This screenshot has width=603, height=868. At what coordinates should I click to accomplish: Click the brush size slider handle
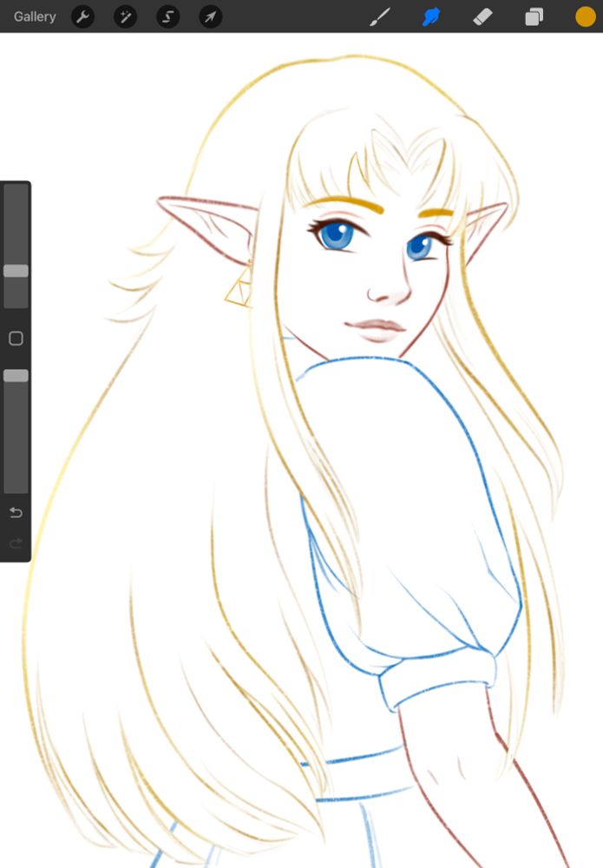tap(16, 271)
